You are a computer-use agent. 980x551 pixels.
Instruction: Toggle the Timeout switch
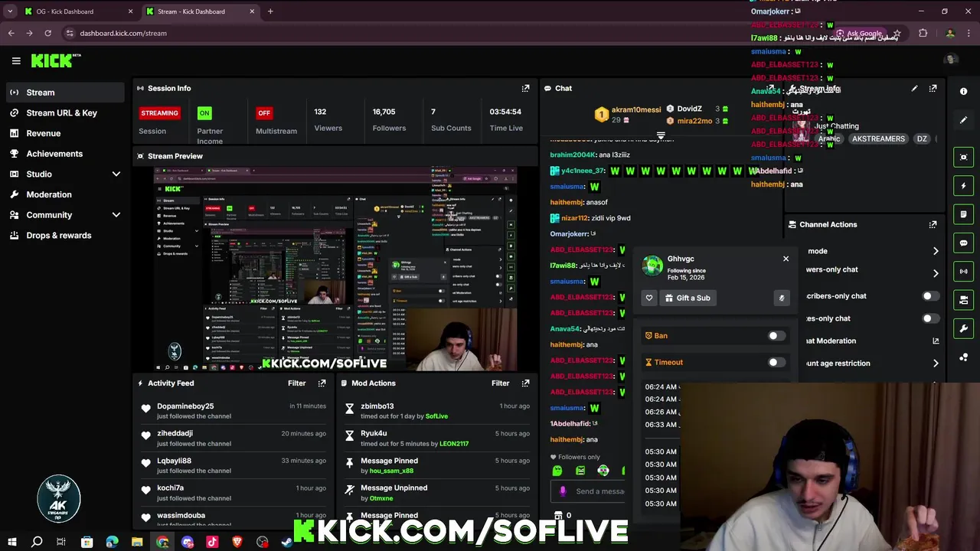pyautogui.click(x=776, y=362)
